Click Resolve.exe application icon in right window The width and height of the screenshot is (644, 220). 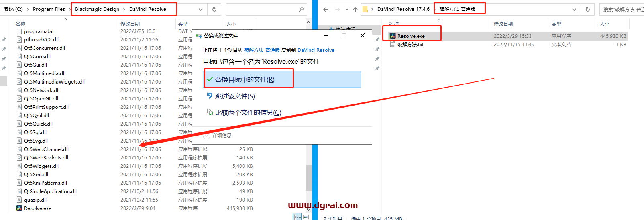[393, 36]
